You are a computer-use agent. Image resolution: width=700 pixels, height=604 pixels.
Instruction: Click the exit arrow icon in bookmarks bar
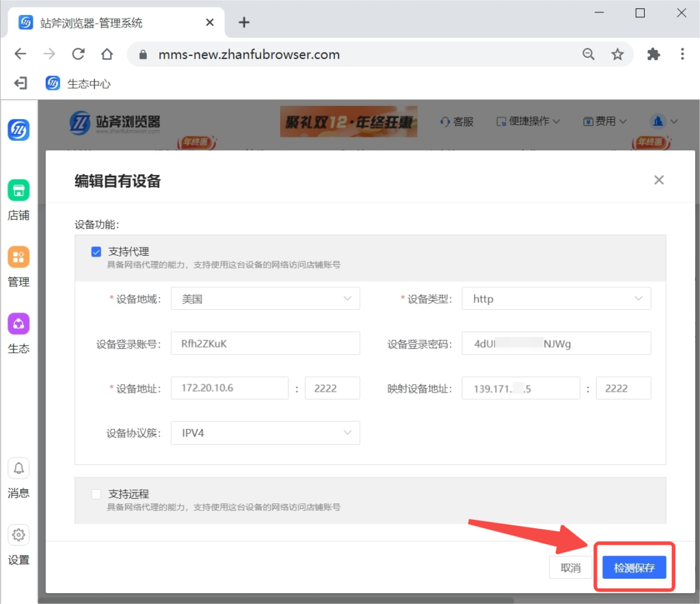coord(21,83)
